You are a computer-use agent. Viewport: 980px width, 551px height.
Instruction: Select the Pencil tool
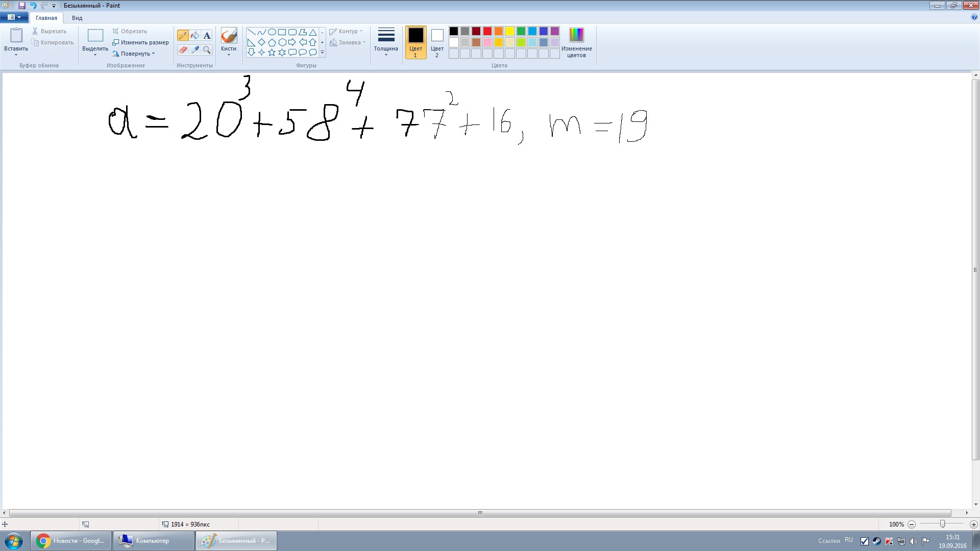(183, 35)
